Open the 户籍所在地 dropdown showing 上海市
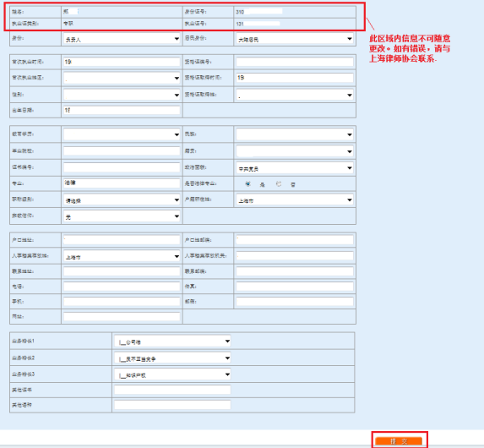Image resolution: width=484 pixels, height=448 pixels. coord(295,199)
